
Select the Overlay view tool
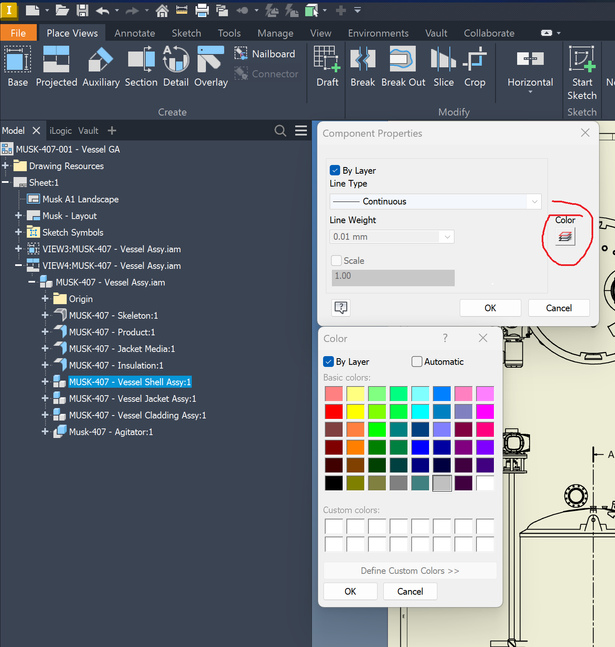211,66
